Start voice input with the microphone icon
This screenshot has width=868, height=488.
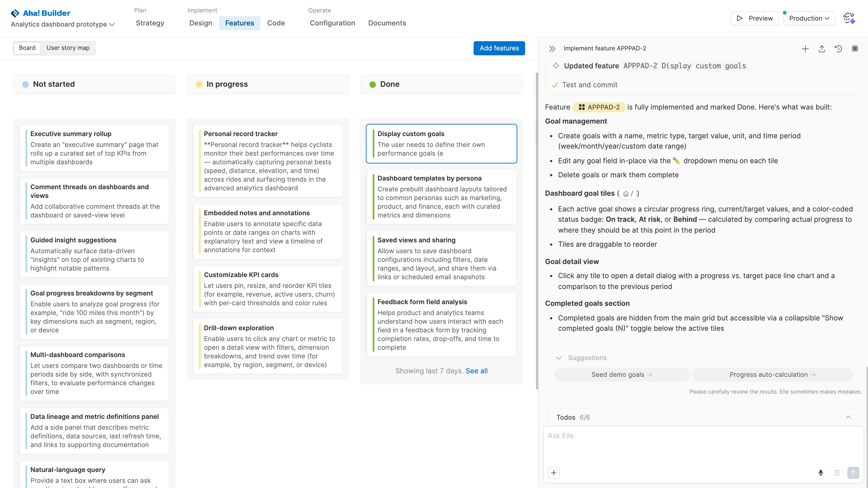821,473
